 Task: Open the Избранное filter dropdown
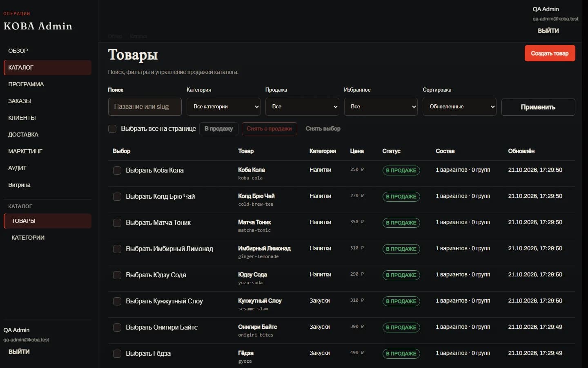[x=381, y=107]
